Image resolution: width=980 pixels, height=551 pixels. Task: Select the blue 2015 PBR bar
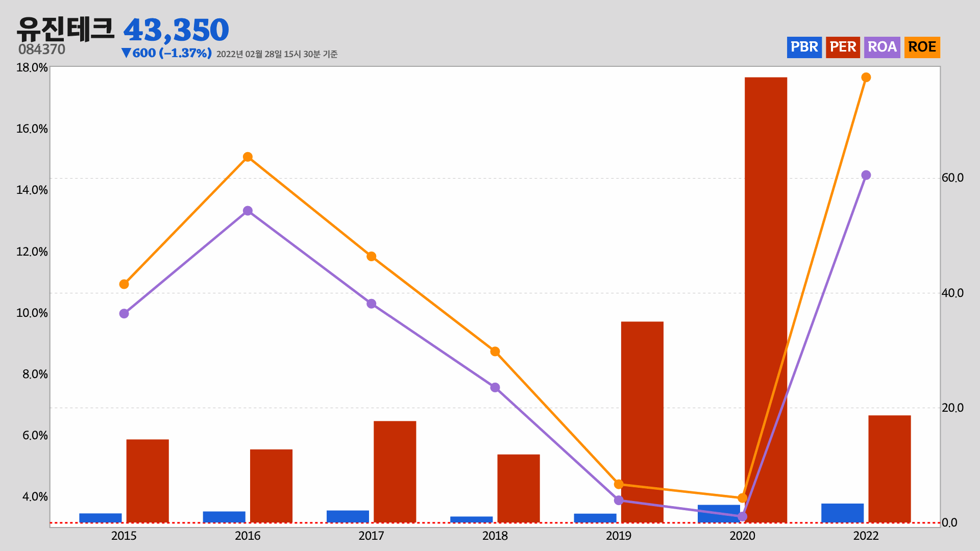point(100,518)
